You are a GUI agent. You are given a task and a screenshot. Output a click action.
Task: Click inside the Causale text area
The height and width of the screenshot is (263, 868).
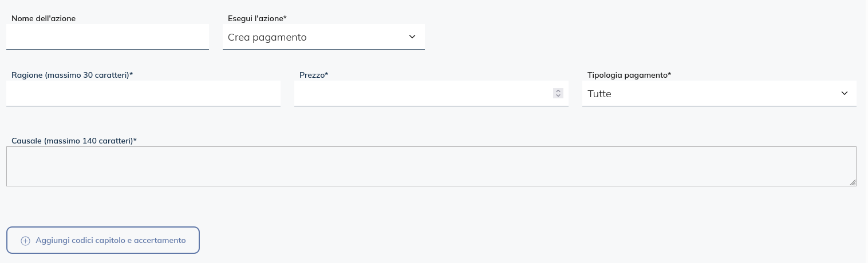click(429, 166)
